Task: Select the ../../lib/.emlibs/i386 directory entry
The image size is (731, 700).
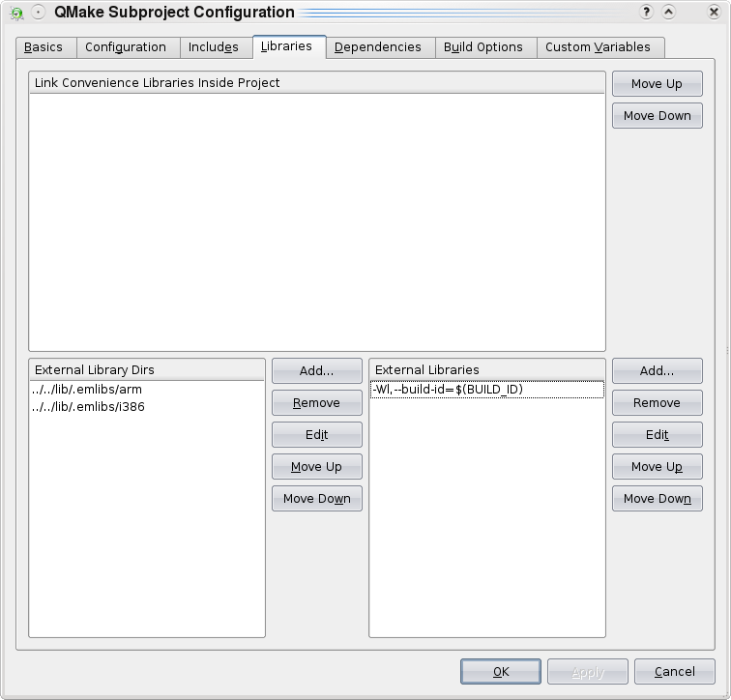Action: pos(87,407)
